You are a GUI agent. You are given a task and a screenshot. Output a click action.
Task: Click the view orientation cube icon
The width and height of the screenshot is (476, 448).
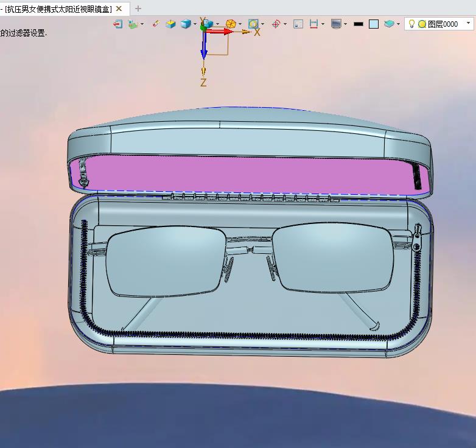[208, 24]
